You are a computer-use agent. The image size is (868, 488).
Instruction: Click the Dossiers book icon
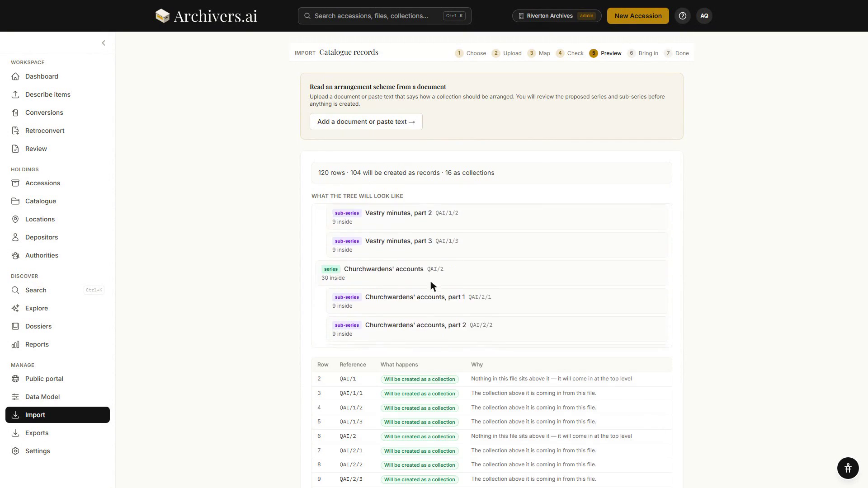click(x=15, y=326)
